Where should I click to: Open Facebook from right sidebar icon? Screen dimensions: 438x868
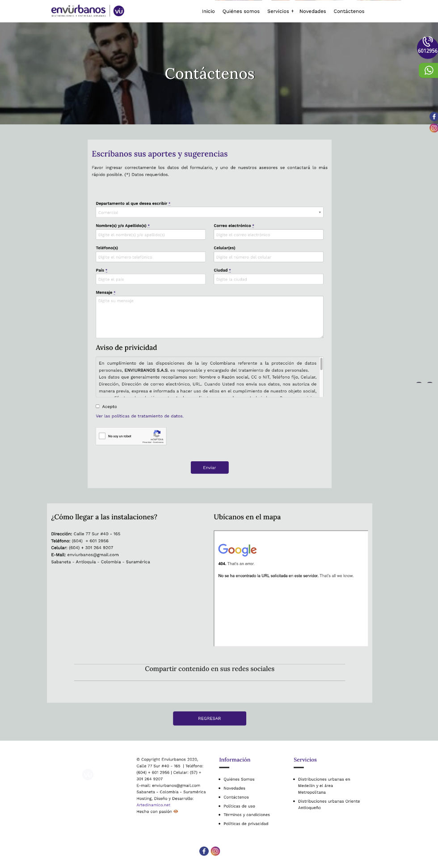point(434,117)
